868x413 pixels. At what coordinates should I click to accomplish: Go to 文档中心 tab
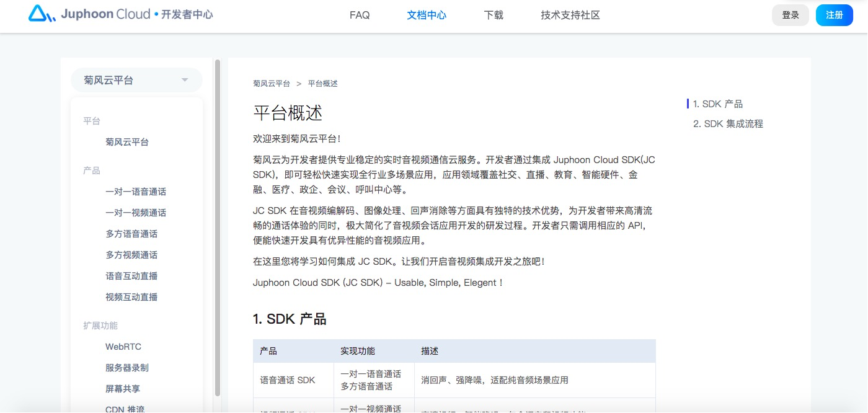(427, 15)
